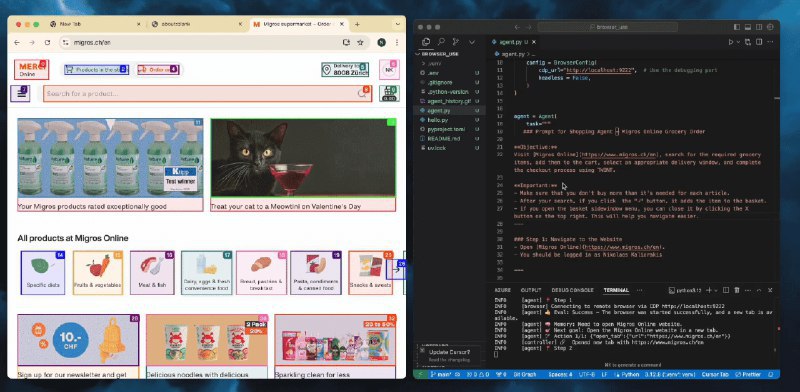Go back in VS Code navigation history
This screenshot has height=392, width=800.
pyautogui.click(x=517, y=27)
